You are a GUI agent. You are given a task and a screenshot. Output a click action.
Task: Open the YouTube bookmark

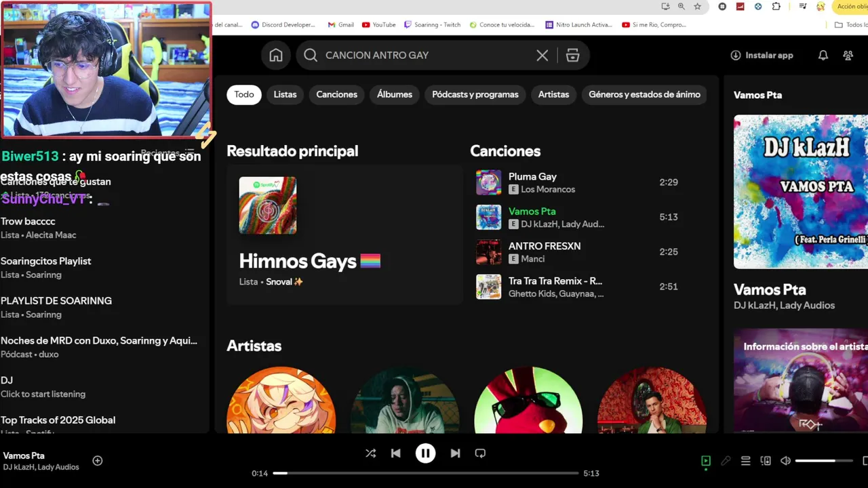[x=378, y=24]
